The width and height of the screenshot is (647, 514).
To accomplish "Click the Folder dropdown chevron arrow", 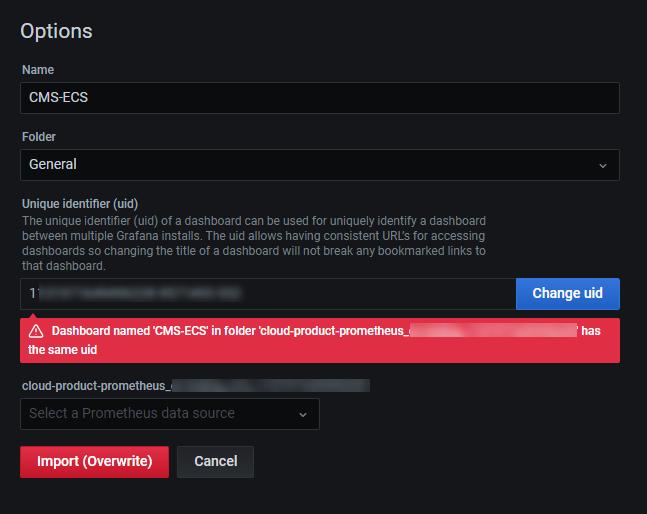I will (x=602, y=165).
